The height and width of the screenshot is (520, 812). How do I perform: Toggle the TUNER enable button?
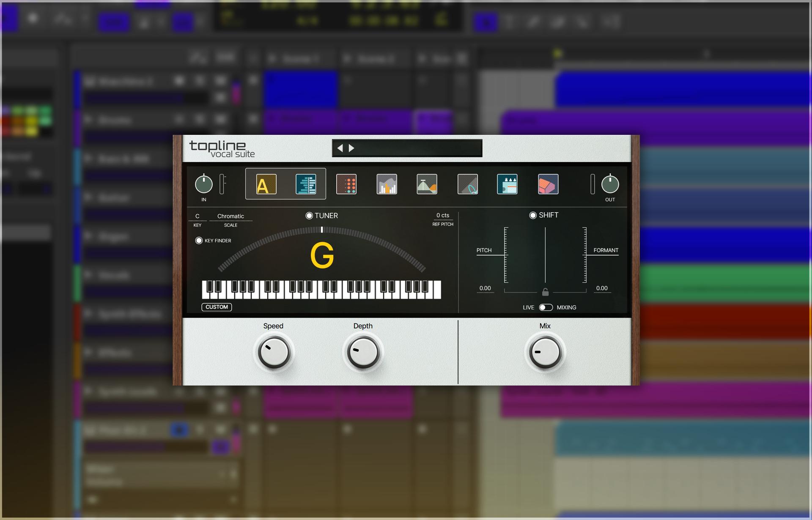point(309,216)
